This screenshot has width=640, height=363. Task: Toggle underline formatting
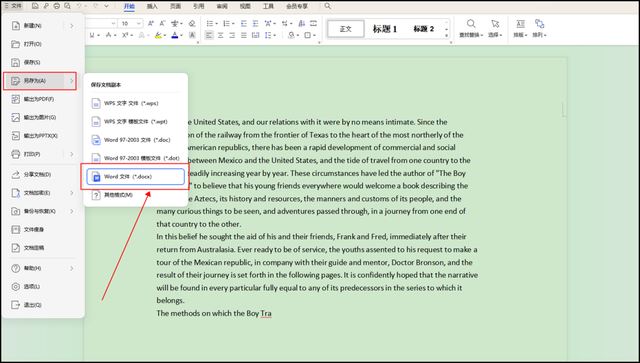pyautogui.click(x=92, y=36)
